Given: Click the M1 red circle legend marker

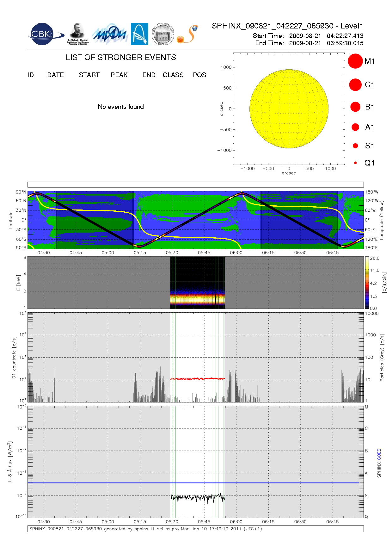Looking at the screenshot, I should [x=355, y=61].
